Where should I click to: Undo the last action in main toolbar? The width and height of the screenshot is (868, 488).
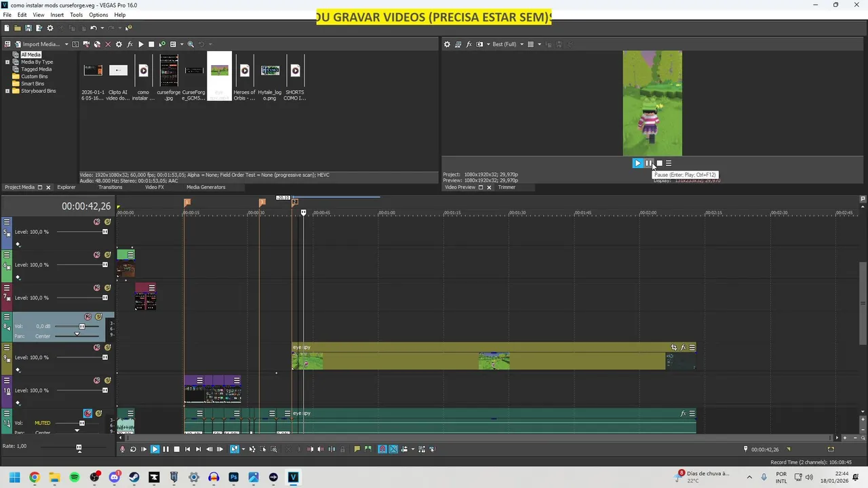94,28
